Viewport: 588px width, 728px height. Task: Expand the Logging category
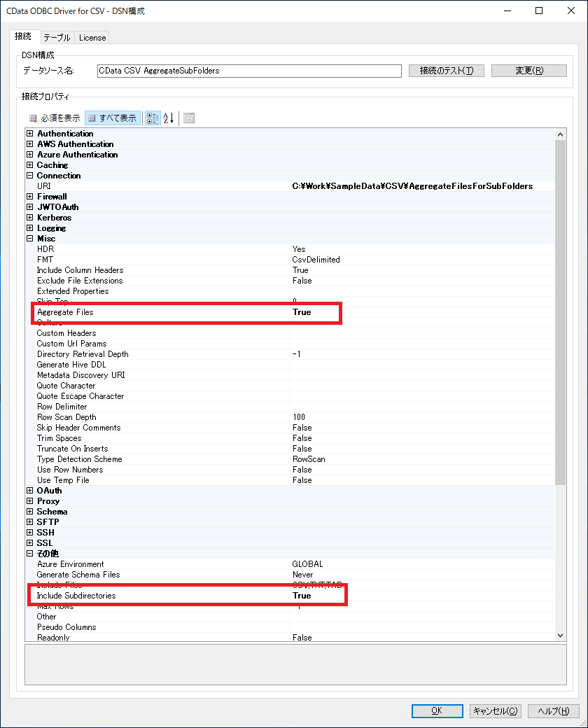tap(29, 228)
